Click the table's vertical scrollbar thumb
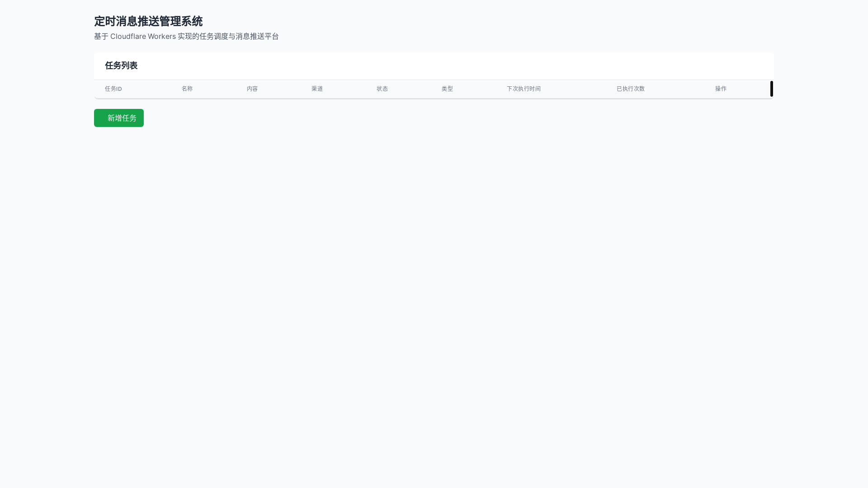The image size is (868, 488). [x=772, y=89]
